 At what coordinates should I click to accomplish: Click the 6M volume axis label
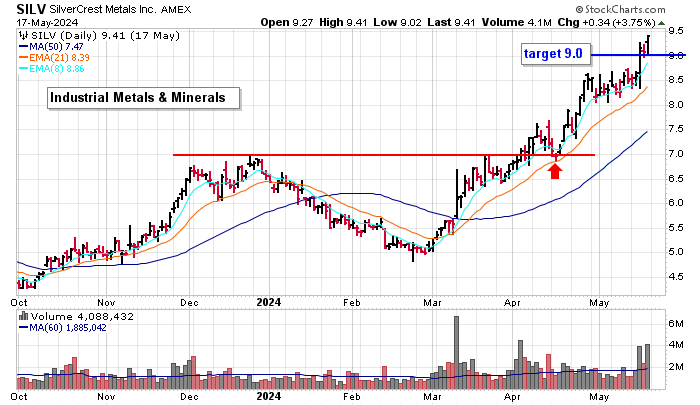676,324
